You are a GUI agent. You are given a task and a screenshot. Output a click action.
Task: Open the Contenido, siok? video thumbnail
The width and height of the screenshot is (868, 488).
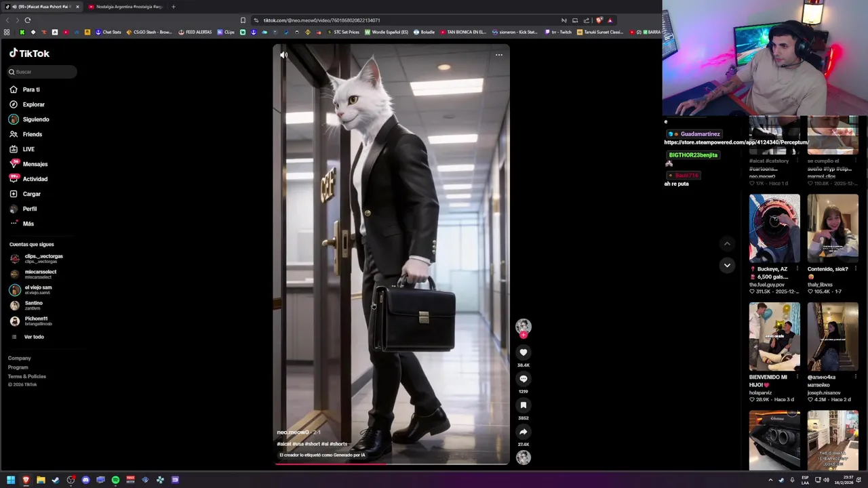pyautogui.click(x=833, y=228)
